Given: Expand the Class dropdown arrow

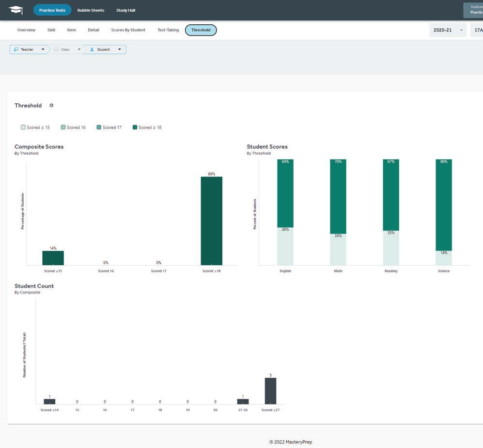Looking at the screenshot, I should click(x=79, y=49).
